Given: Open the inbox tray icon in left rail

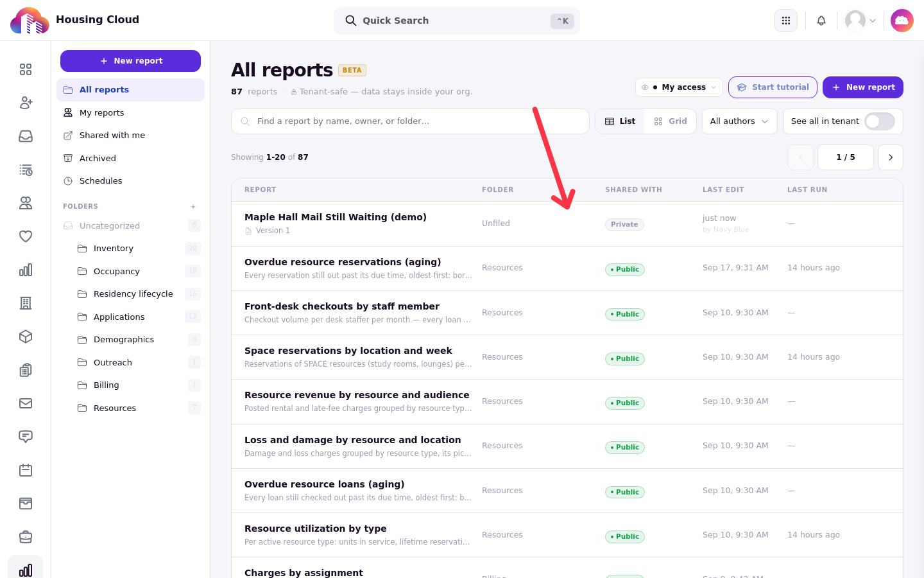Looking at the screenshot, I should click(x=26, y=136).
